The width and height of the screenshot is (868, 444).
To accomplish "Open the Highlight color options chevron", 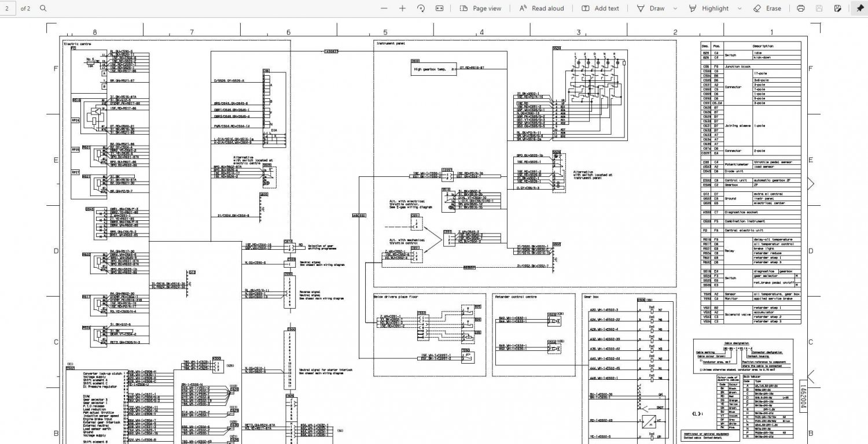I will [739, 8].
